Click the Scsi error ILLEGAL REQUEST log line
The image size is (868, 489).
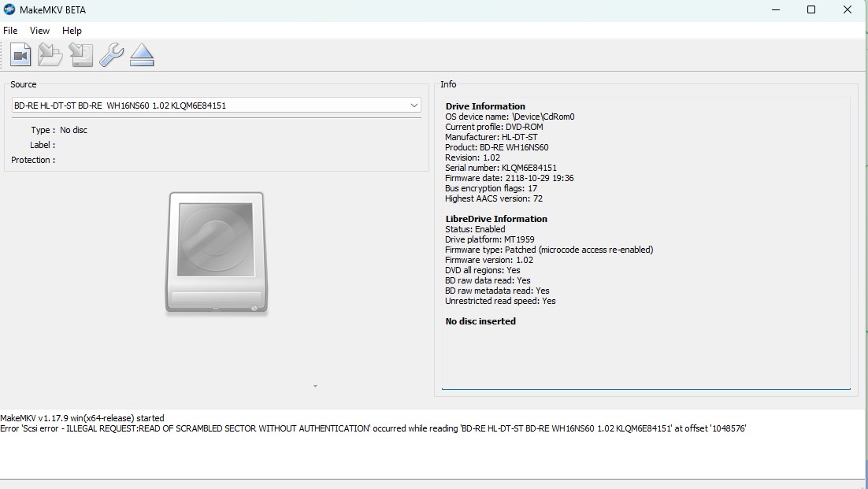(373, 428)
